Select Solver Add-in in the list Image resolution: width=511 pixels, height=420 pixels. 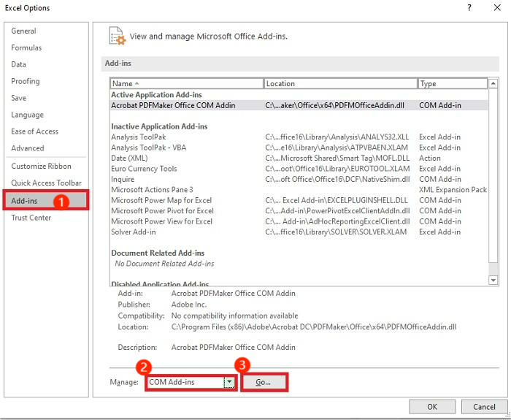(x=134, y=232)
